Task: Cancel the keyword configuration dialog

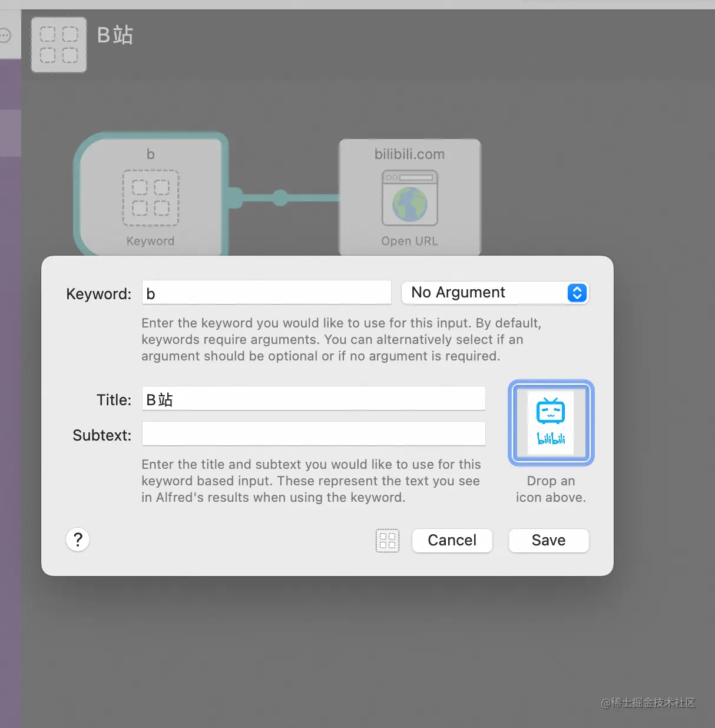Action: [x=452, y=540]
